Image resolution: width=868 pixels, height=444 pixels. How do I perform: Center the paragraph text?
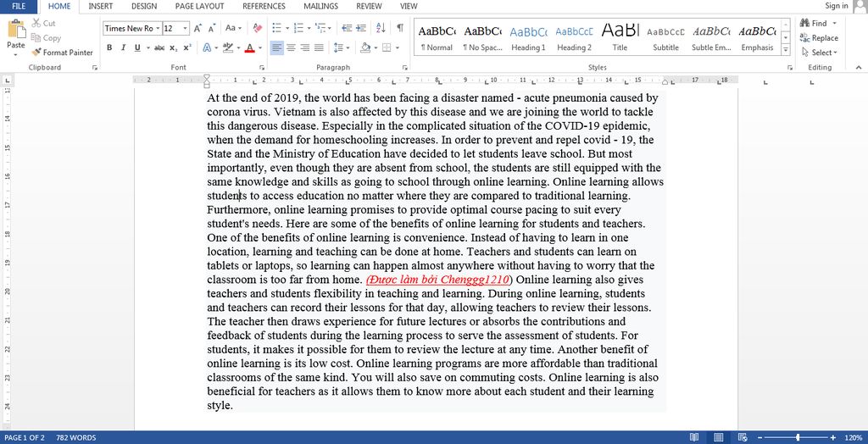coord(291,47)
